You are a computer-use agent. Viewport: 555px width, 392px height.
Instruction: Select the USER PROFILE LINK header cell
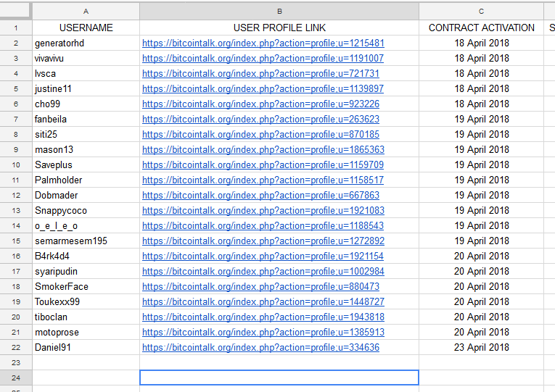(279, 28)
